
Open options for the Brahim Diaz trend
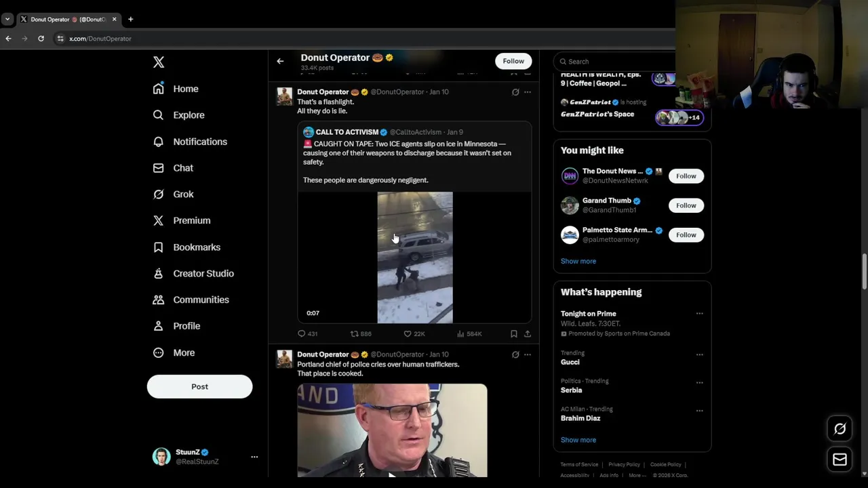(699, 411)
